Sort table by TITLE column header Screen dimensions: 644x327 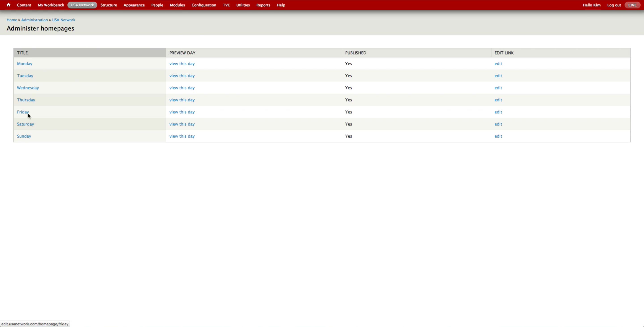click(22, 53)
